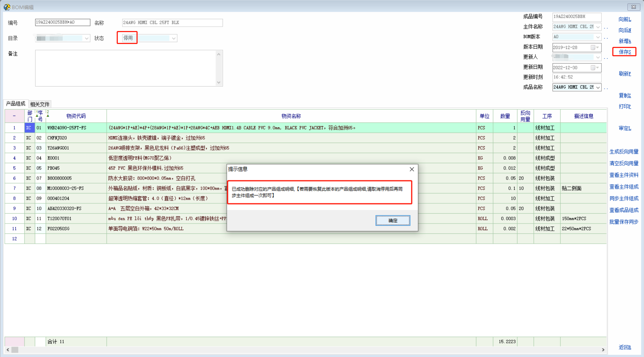644x357 pixels.
Task: Click the 新增 link
Action: [625, 41]
